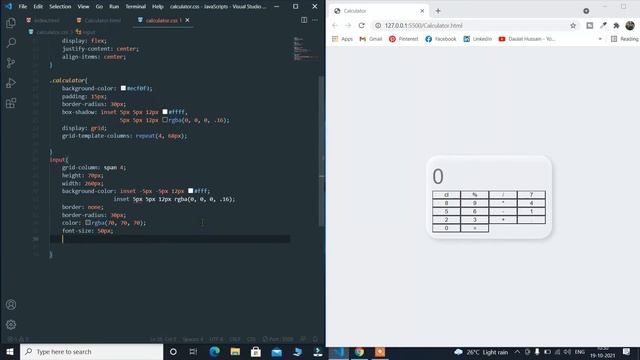
Task: Open Microsoft Edge from the taskbar
Action: click(214, 351)
